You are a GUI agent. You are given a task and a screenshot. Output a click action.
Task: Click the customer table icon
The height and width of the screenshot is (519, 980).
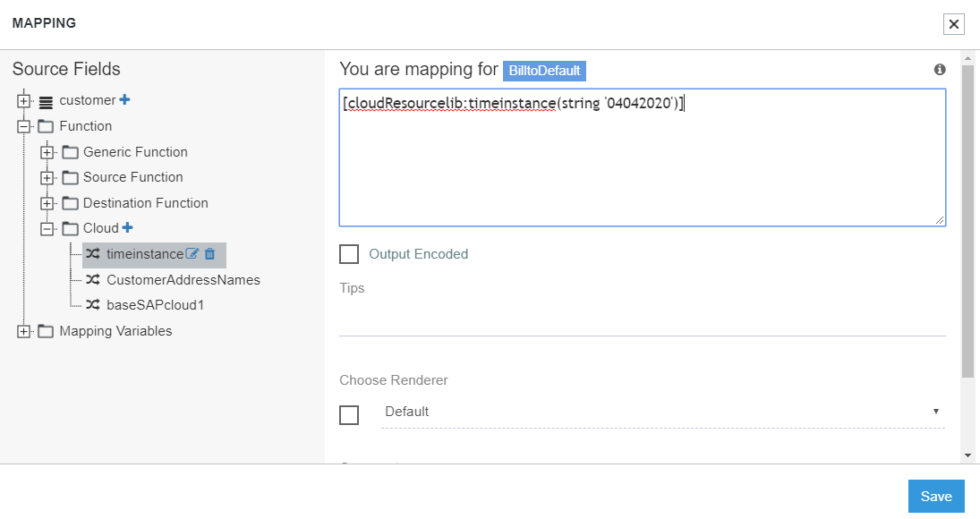[x=47, y=101]
